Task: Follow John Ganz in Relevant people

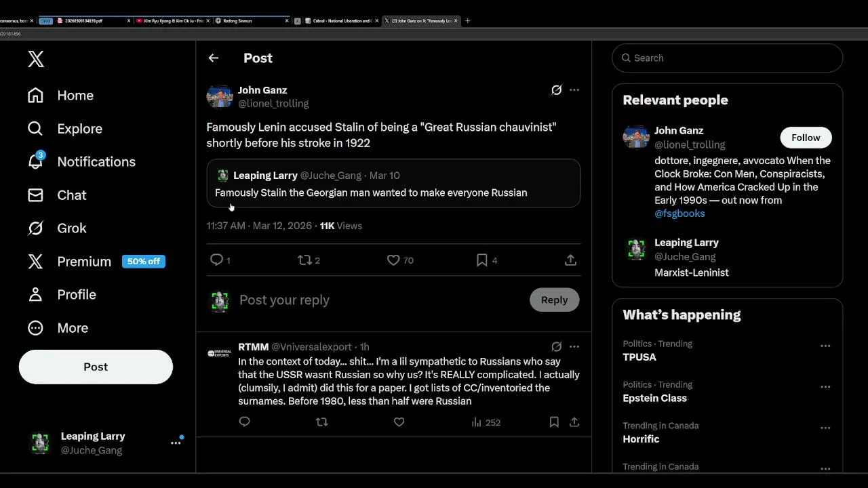Action: tap(806, 138)
